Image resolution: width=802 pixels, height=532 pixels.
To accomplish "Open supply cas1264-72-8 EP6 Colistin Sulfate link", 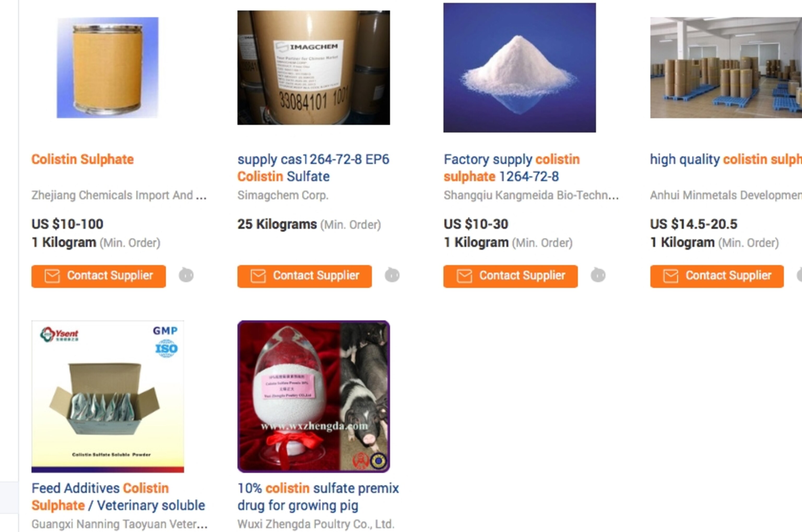I will [x=314, y=168].
